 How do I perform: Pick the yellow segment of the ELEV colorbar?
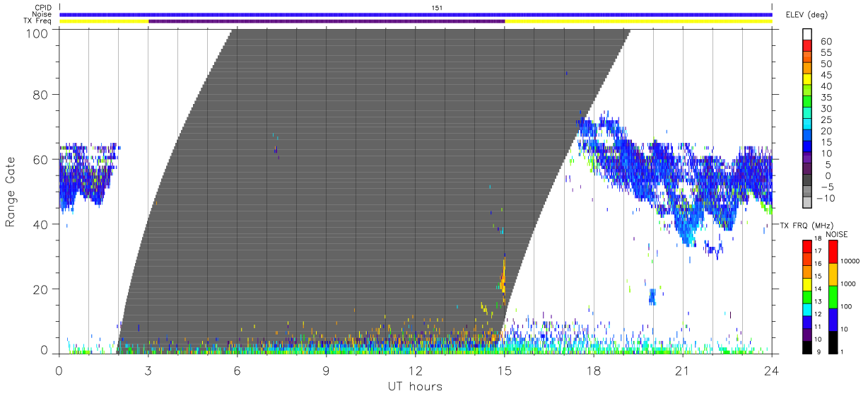pyautogui.click(x=807, y=81)
